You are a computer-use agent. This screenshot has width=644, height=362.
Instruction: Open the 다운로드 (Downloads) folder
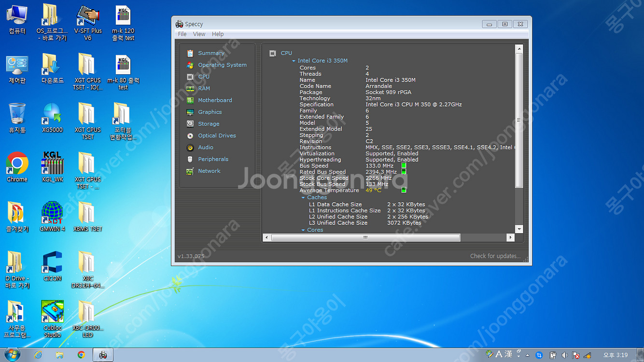coord(52,69)
